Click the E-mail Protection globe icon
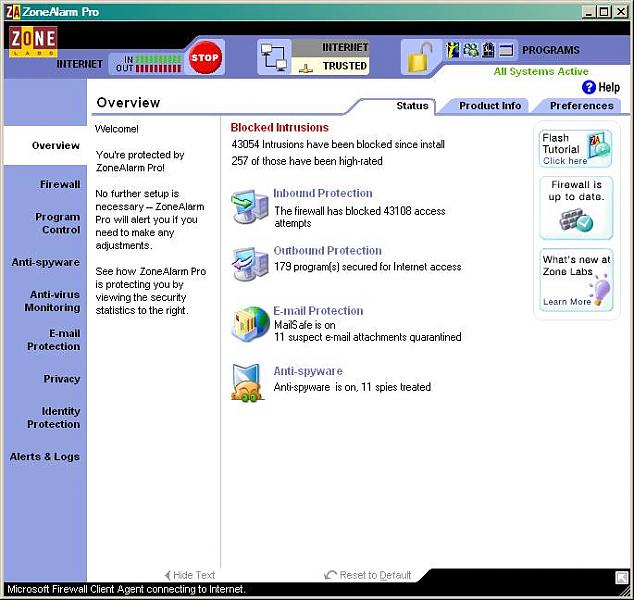The width and height of the screenshot is (634, 600). coord(251,324)
